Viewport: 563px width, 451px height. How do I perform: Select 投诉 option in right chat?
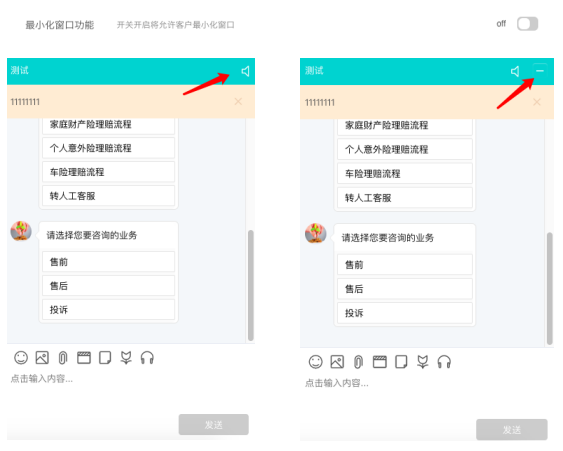pos(405,313)
